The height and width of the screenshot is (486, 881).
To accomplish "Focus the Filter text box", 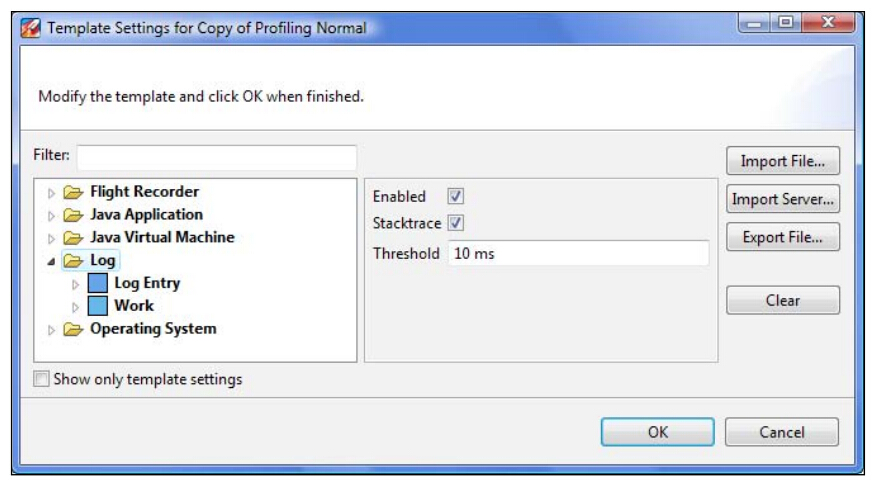I will 216,158.
